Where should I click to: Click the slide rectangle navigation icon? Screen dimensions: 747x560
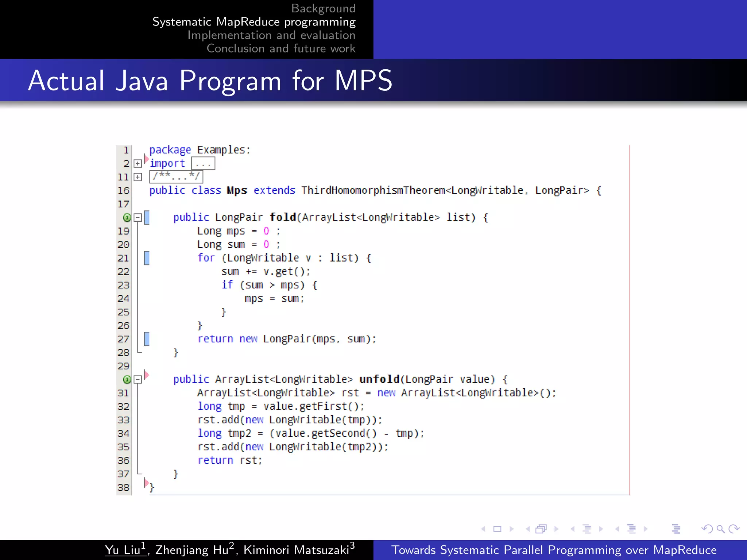pyautogui.click(x=497, y=529)
